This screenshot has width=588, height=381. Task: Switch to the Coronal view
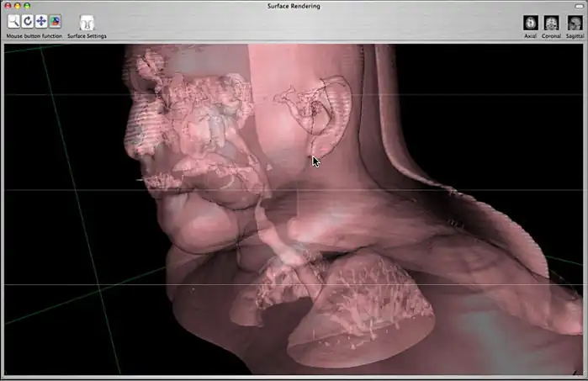(x=552, y=23)
